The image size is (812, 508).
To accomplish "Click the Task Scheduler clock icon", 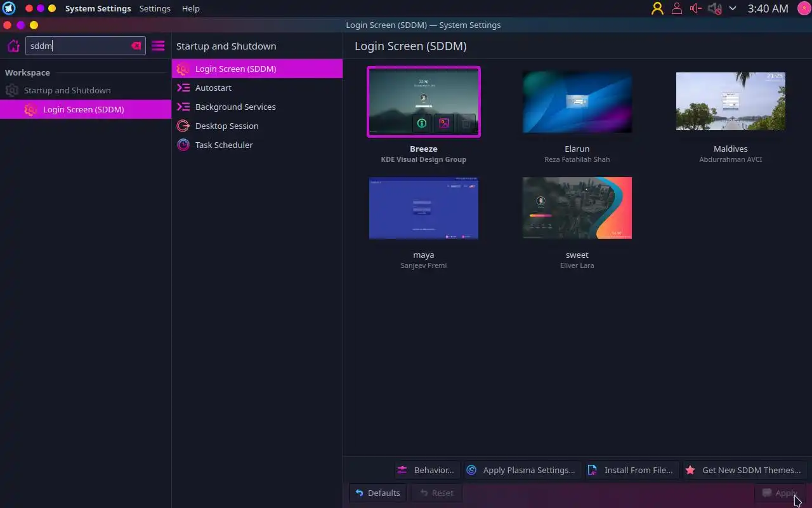I will (x=183, y=145).
